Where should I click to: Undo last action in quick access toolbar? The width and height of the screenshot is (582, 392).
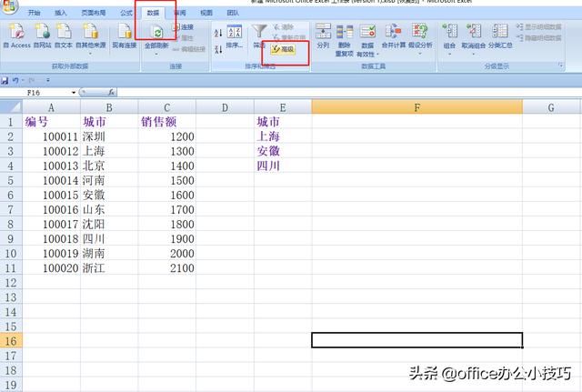coord(15,80)
